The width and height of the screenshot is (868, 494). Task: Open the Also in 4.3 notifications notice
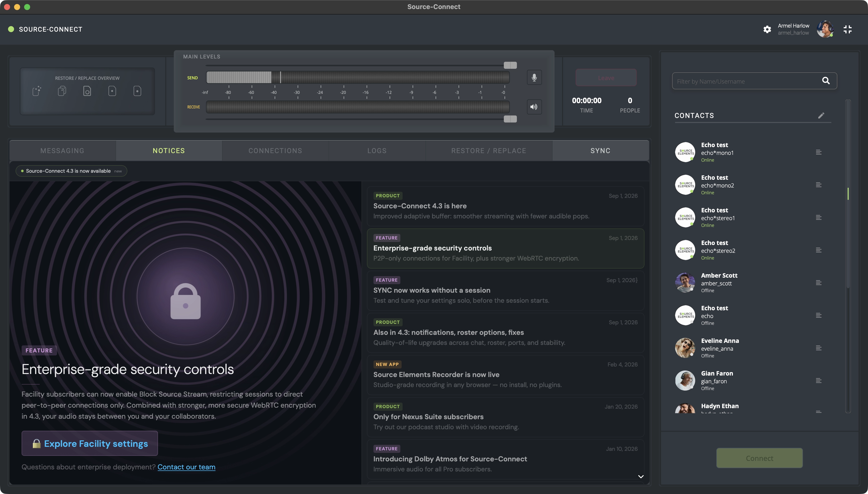tap(506, 333)
